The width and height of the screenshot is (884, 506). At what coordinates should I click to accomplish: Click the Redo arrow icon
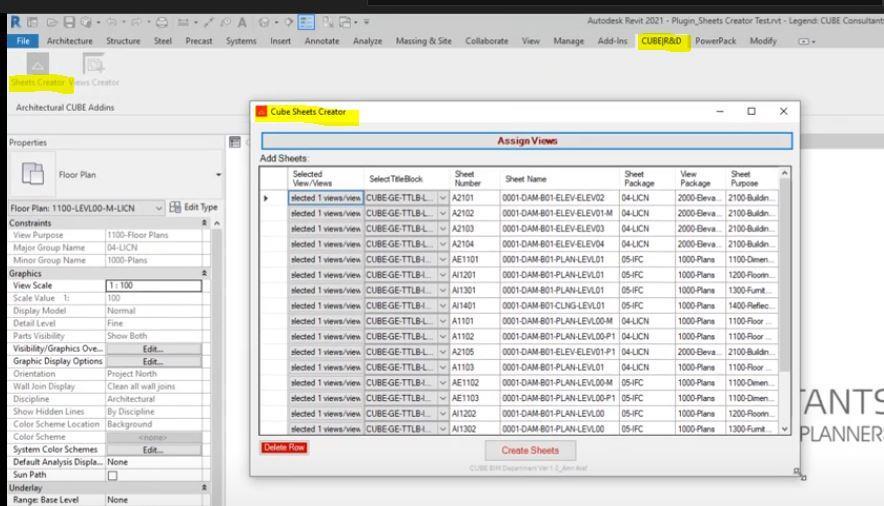pyautogui.click(x=136, y=23)
